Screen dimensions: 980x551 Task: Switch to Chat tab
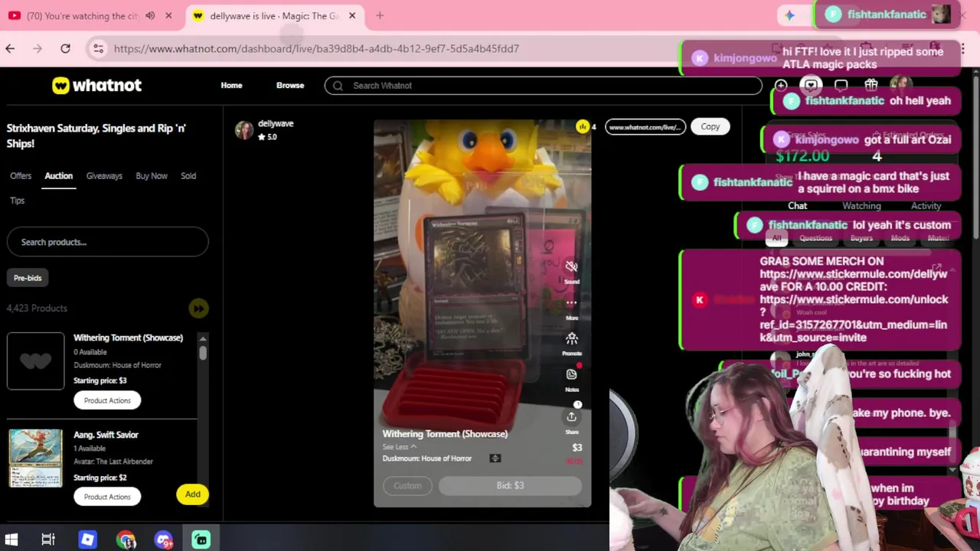click(x=798, y=206)
